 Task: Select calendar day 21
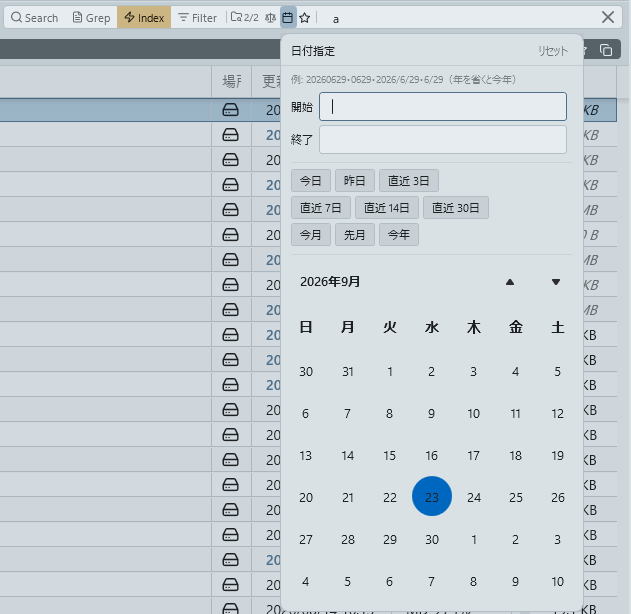pos(348,498)
